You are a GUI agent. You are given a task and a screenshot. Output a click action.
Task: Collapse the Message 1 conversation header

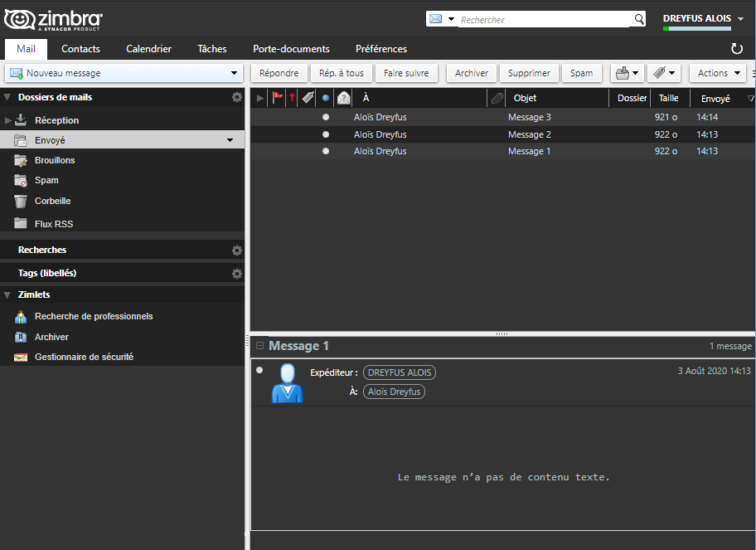click(260, 346)
